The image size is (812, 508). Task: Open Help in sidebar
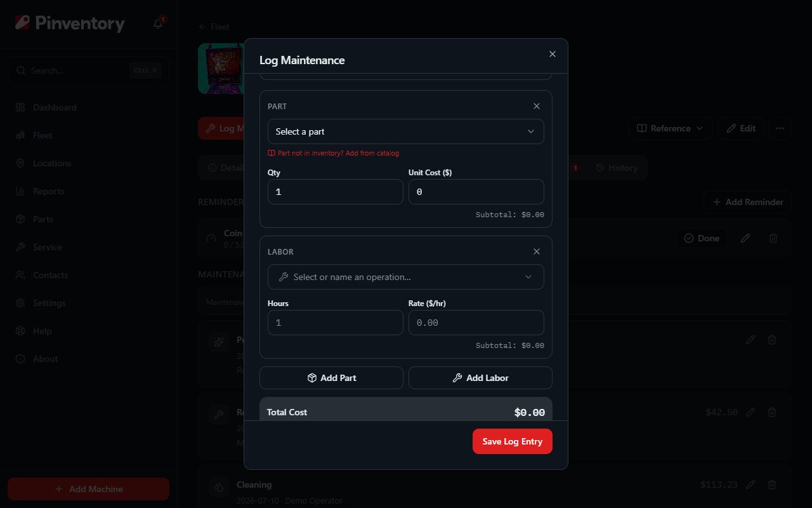(88, 331)
